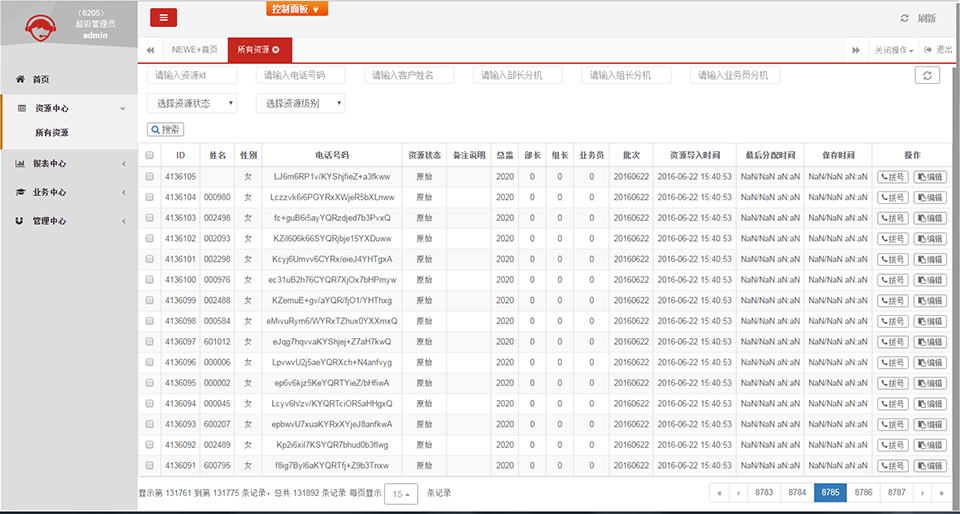Check the checkbox for row 4136091
The width and height of the screenshot is (960, 514).
click(x=149, y=466)
